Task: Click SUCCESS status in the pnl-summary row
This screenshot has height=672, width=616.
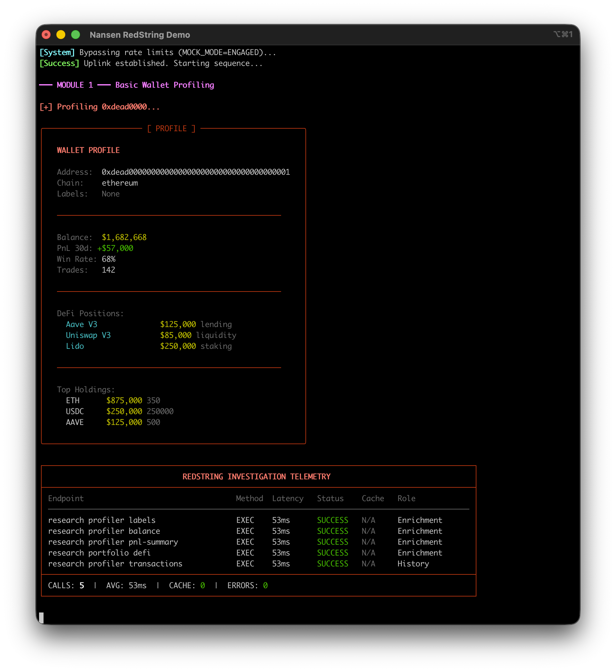Action: (x=333, y=542)
